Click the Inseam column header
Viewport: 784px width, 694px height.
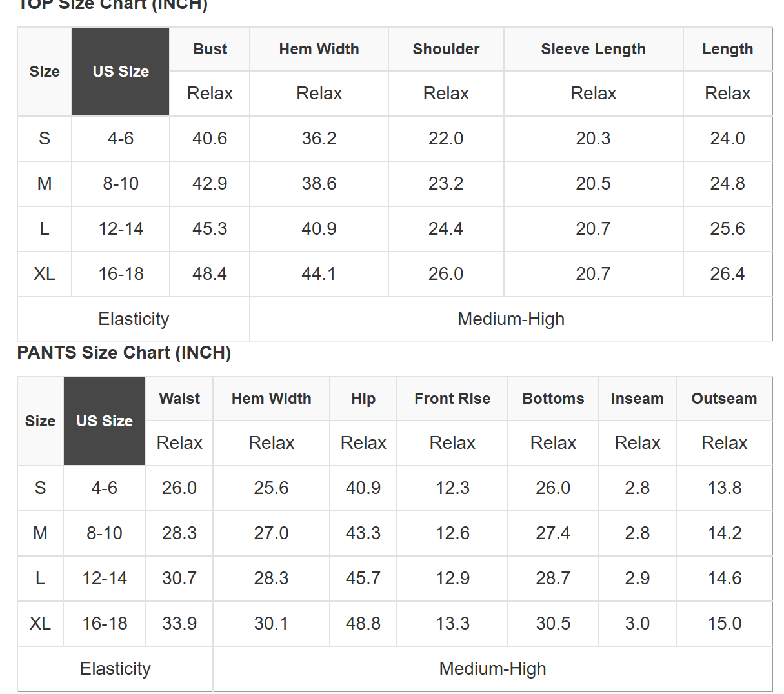point(637,399)
